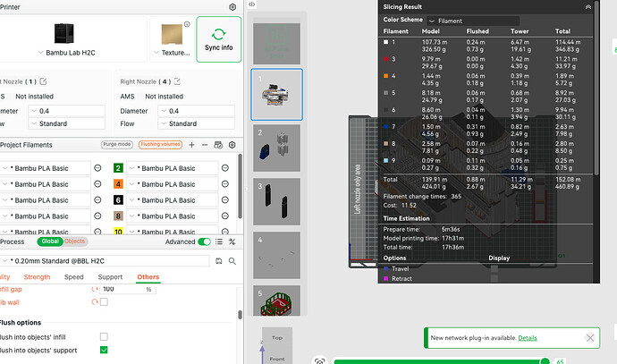Select plate 2 thumbnail
This screenshot has height=364, width=617.
276,148
